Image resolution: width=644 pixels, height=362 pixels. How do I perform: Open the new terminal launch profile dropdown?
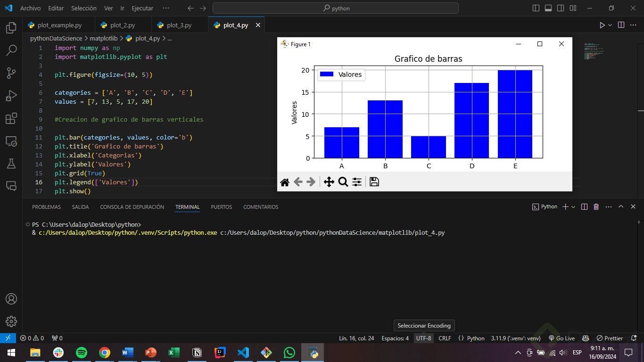coord(574,207)
